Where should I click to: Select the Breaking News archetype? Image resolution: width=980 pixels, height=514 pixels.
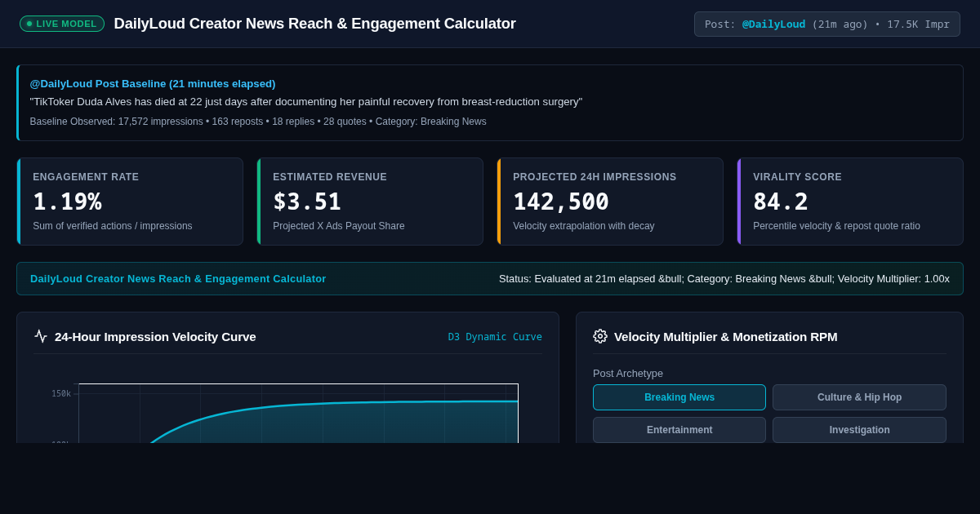[679, 397]
